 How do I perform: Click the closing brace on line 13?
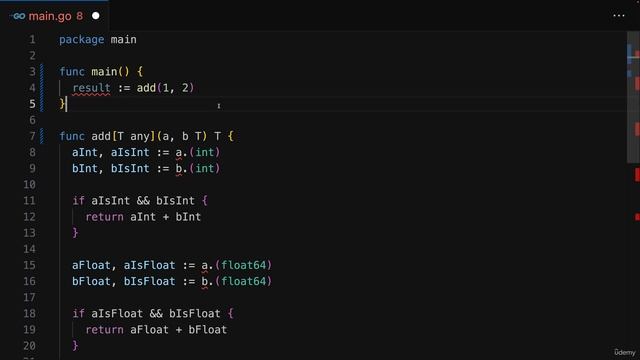[75, 233]
